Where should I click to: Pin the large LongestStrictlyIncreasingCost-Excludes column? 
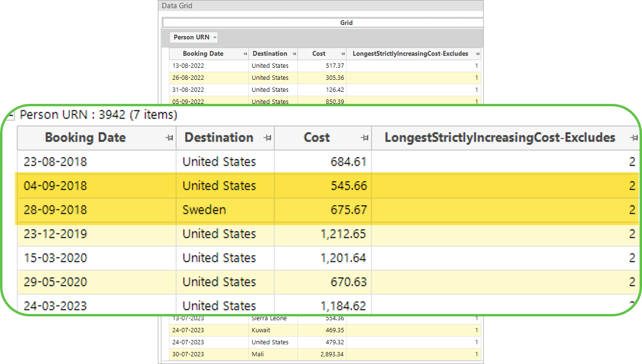point(634,138)
